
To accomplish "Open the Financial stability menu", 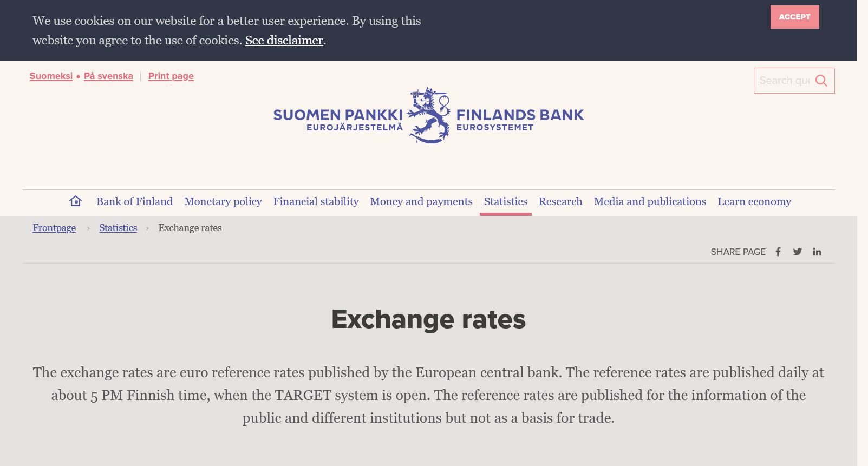I will (316, 201).
